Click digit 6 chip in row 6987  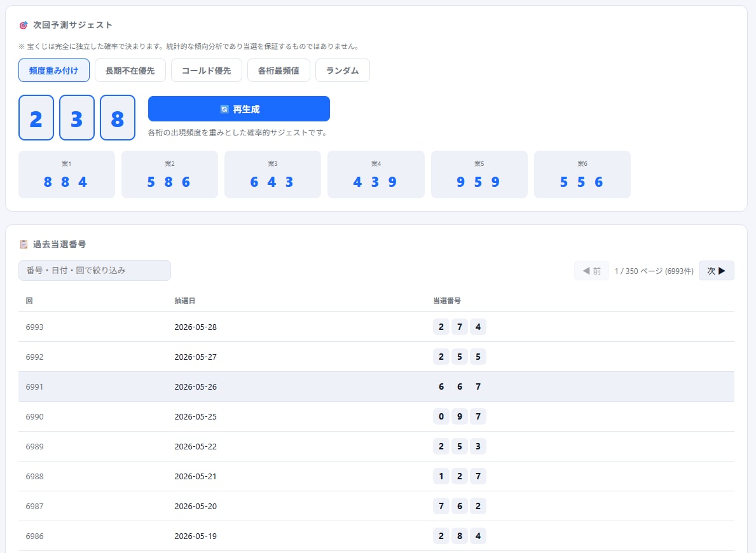(x=460, y=506)
